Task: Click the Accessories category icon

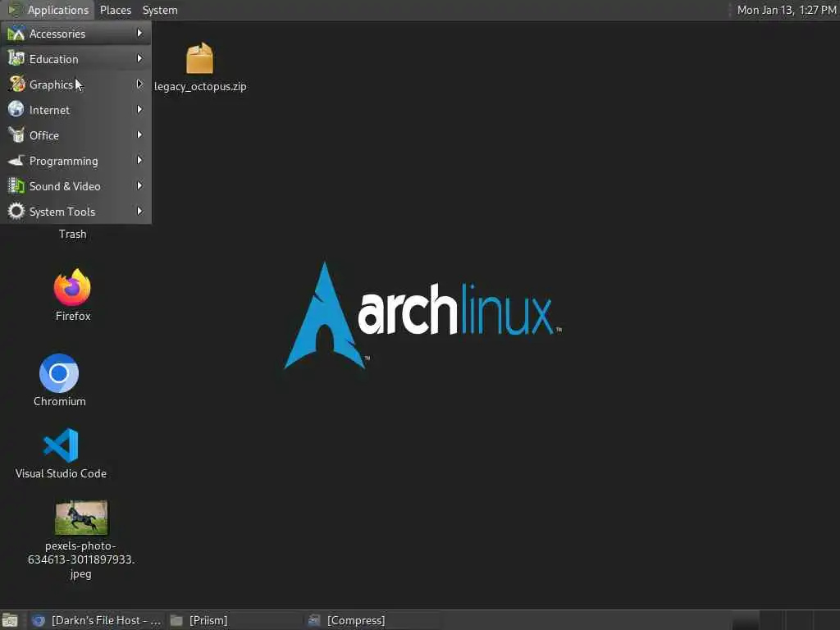Action: pyautogui.click(x=16, y=34)
